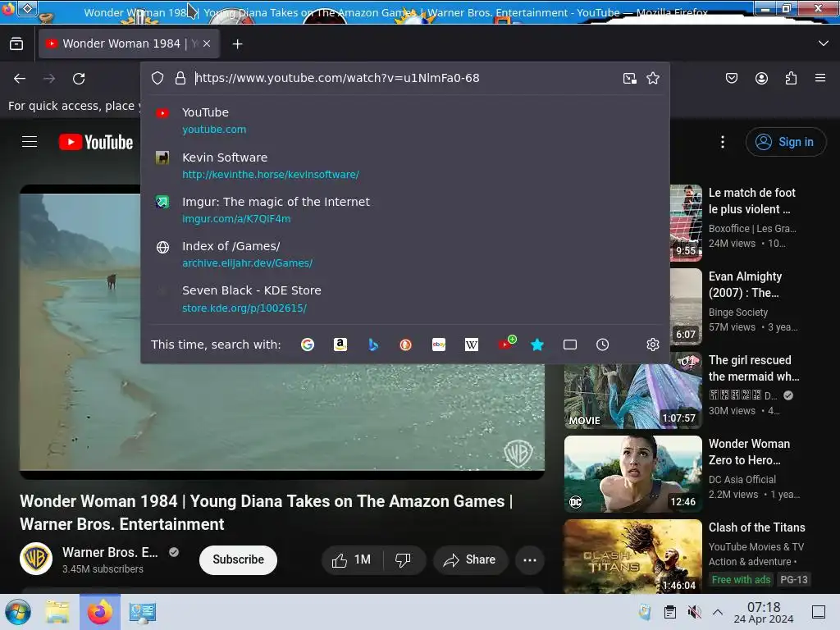Open Wonder Woman Zero to Hero thumbnail

click(632, 474)
